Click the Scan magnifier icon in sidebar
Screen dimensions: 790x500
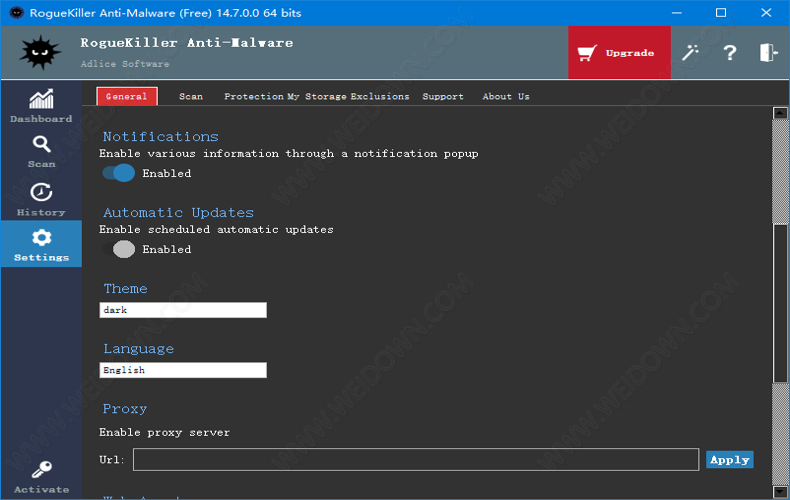(41, 150)
